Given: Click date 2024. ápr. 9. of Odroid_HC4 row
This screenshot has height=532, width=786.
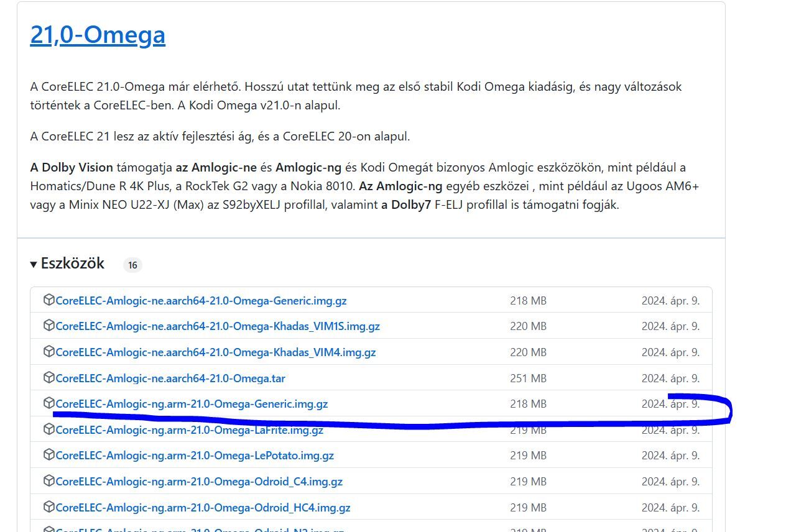Looking at the screenshot, I should (x=670, y=508).
